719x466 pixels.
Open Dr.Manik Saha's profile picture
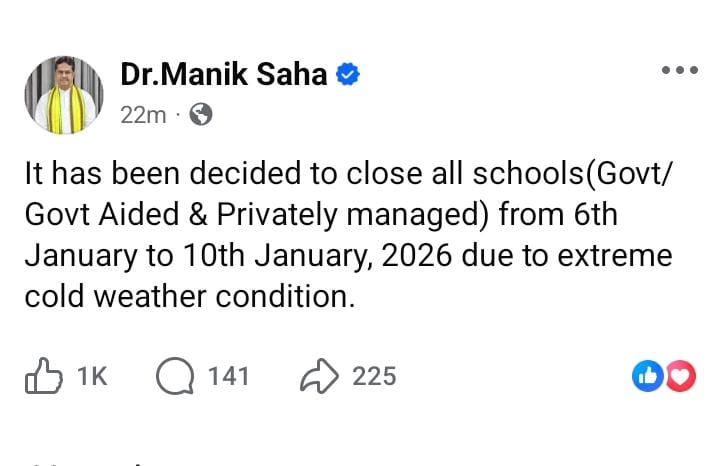pos(64,95)
